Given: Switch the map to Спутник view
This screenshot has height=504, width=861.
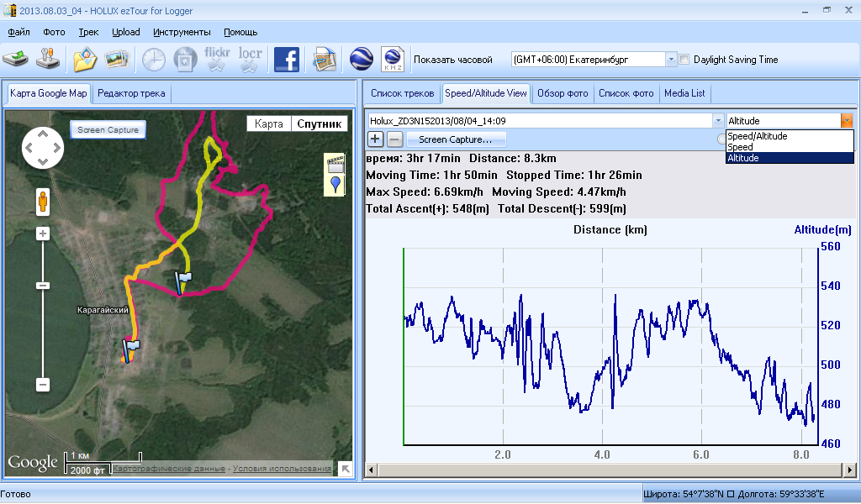Looking at the screenshot, I should coord(319,123).
